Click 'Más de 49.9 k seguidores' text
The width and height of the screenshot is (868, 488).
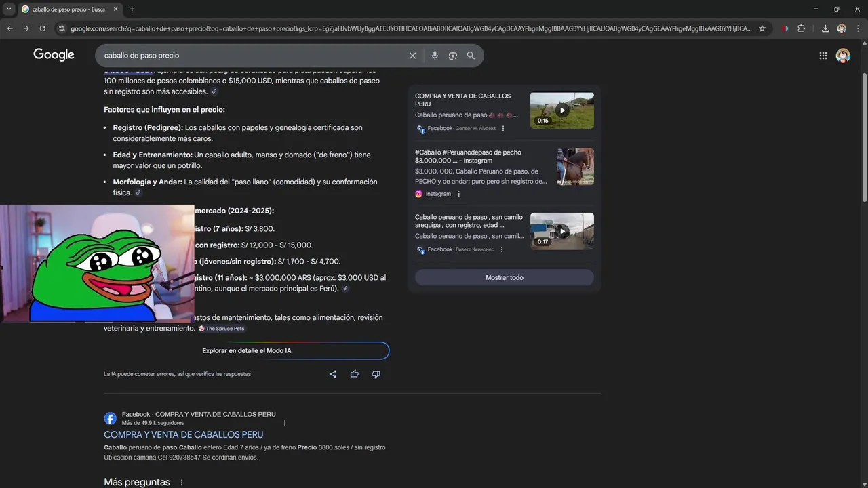coord(153,423)
